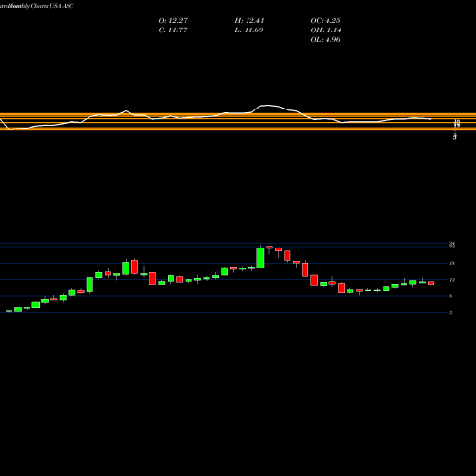
Task: Click the open price value O: 12.27
Action: 173,21
